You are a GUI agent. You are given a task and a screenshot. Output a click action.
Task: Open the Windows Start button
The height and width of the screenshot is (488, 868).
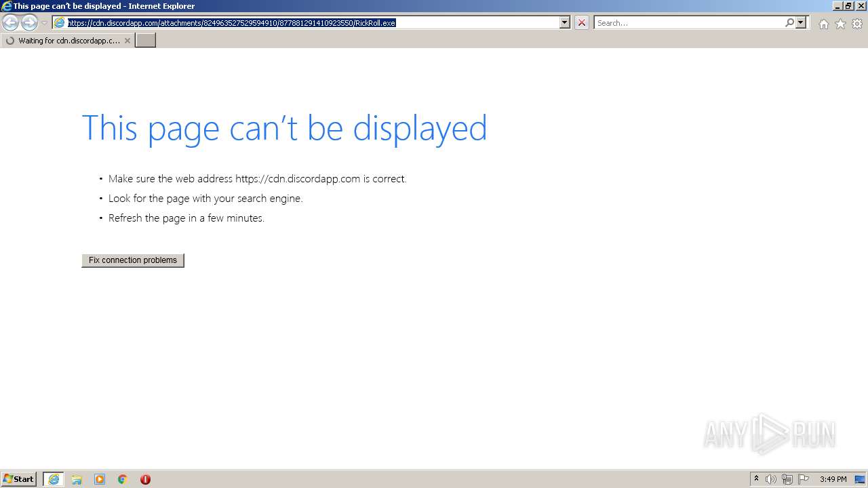[19, 479]
